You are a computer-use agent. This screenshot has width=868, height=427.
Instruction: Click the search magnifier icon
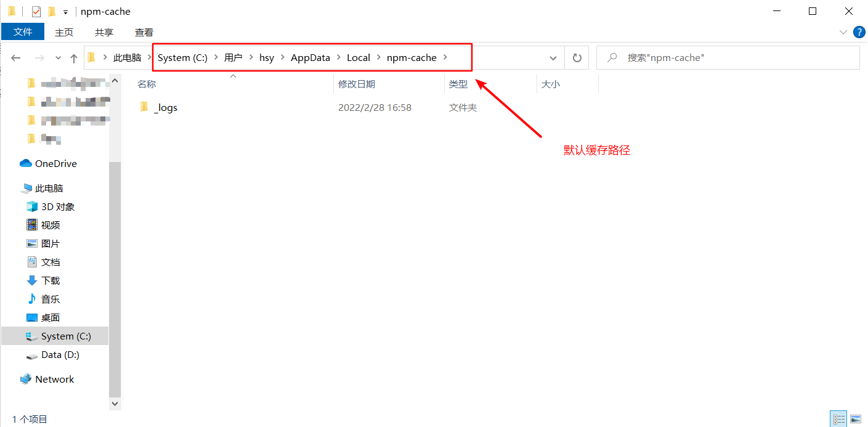[612, 58]
